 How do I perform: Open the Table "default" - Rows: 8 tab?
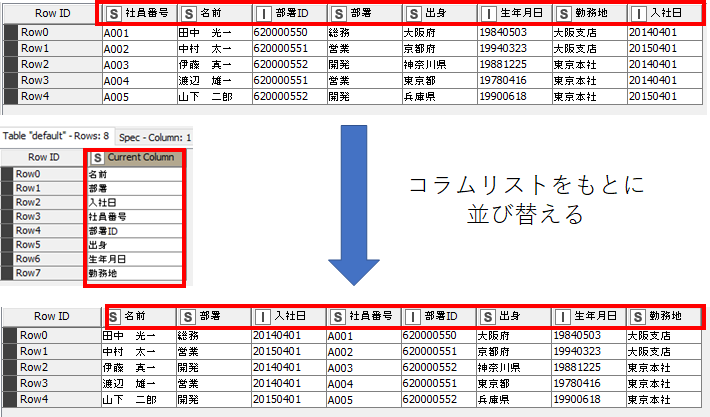tap(56, 136)
